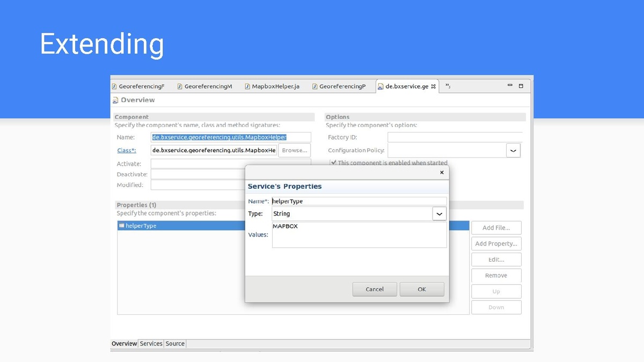Screen dimensions: 644x362
Task: Switch to the Services bottom tab
Action: click(151, 344)
